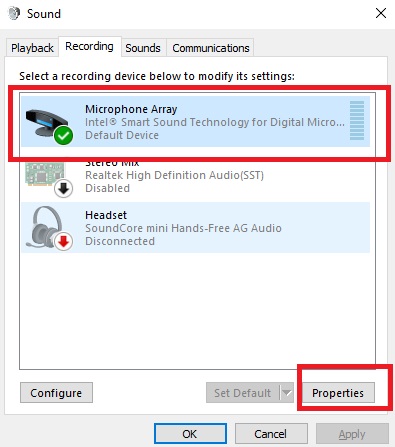Close the Sound dialog window

coord(381,13)
